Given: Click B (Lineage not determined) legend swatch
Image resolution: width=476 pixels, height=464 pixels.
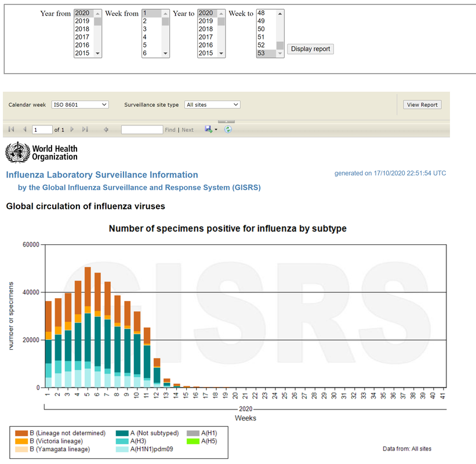Looking at the screenshot, I should tap(21, 433).
